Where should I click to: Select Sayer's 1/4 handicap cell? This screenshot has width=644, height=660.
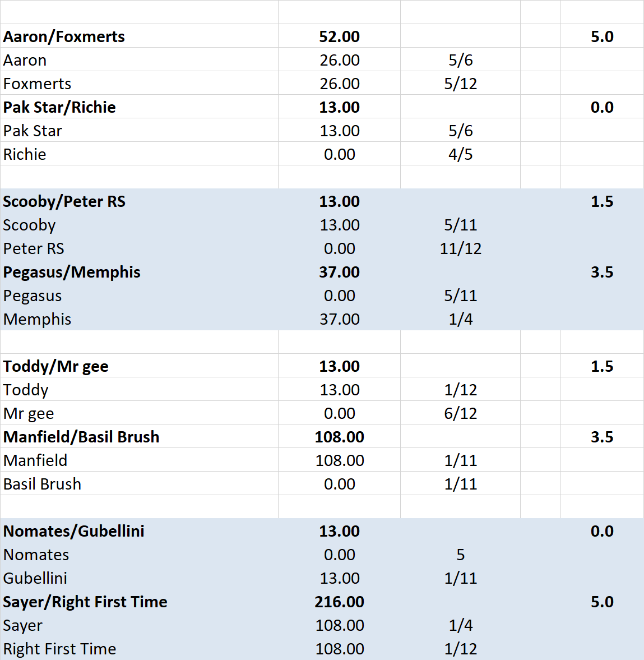pyautogui.click(x=460, y=625)
